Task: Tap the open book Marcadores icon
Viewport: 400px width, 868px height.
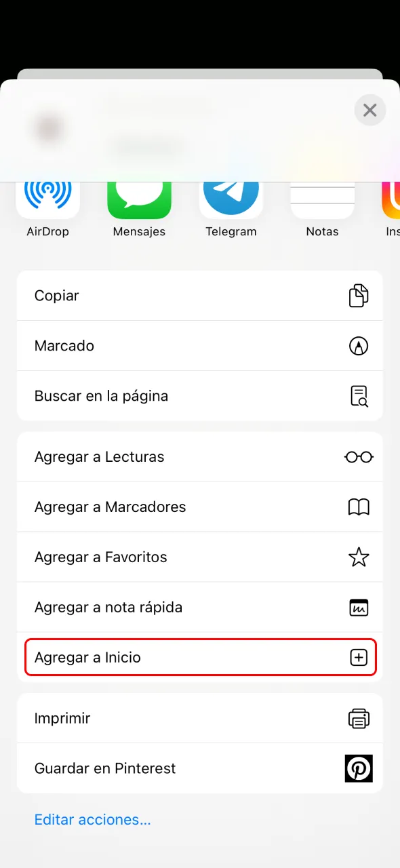Action: point(359,507)
